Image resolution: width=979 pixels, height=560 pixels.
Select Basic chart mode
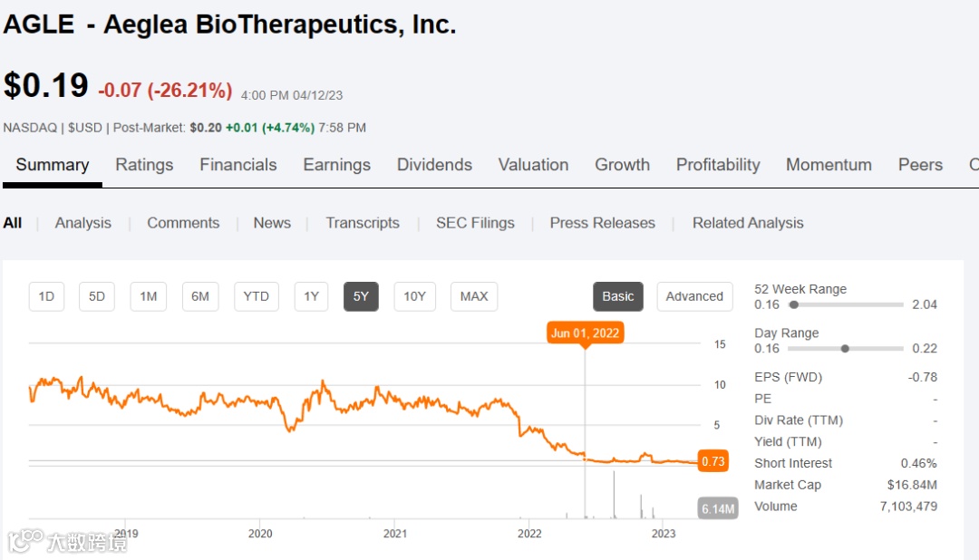tap(618, 296)
